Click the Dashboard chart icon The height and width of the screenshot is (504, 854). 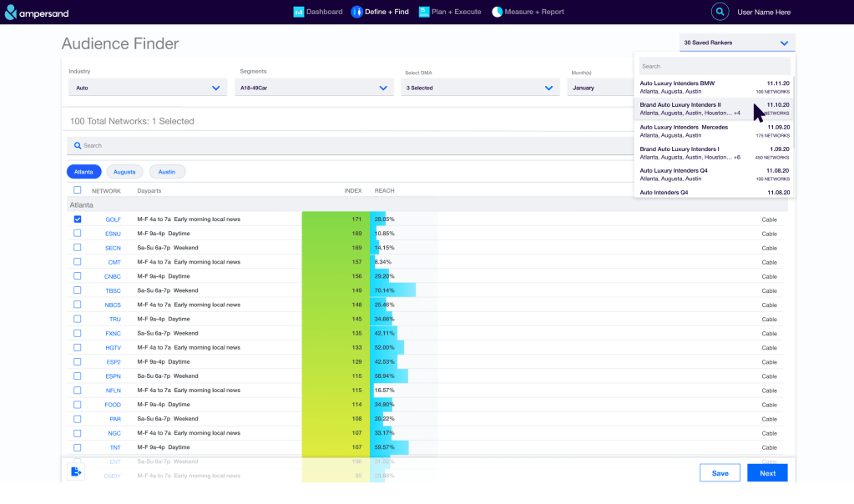(298, 13)
